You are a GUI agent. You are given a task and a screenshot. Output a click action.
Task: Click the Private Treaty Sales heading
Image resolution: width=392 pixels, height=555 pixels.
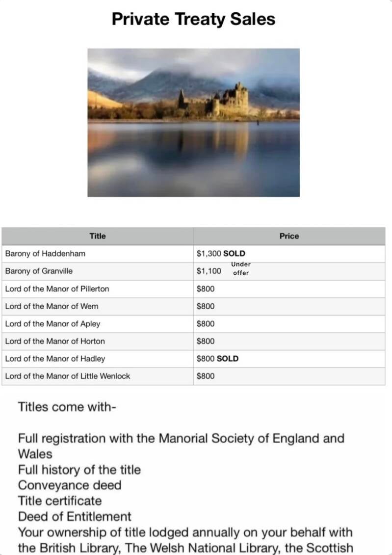pos(193,19)
